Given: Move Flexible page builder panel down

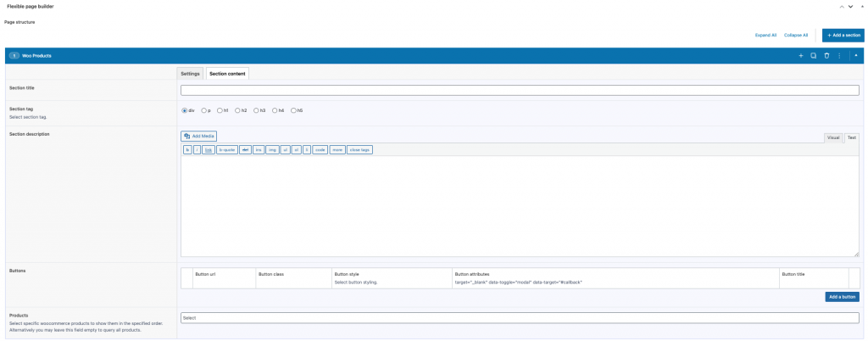Looking at the screenshot, I should (x=850, y=7).
